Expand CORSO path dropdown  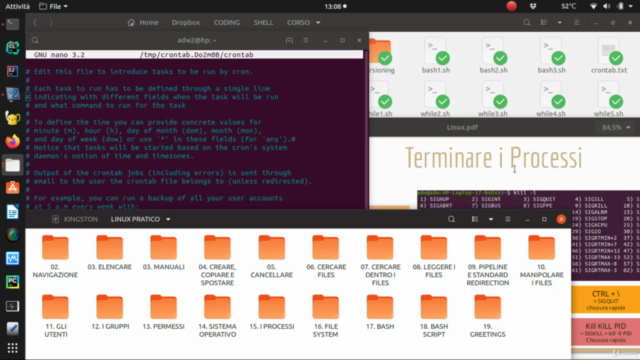[x=318, y=22]
